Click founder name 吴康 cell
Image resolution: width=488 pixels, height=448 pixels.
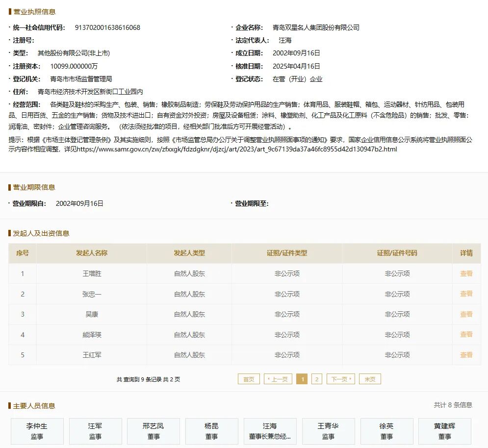pyautogui.click(x=92, y=315)
